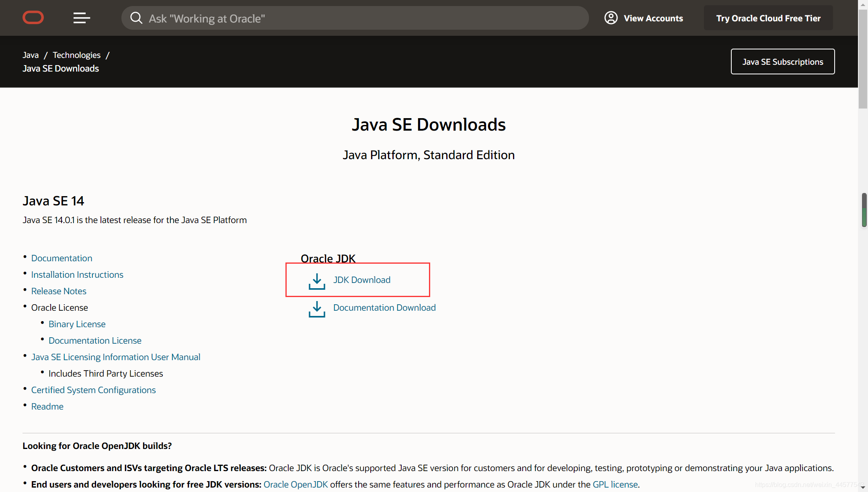
Task: Type in the Ask Oracle search field
Action: (x=362, y=18)
